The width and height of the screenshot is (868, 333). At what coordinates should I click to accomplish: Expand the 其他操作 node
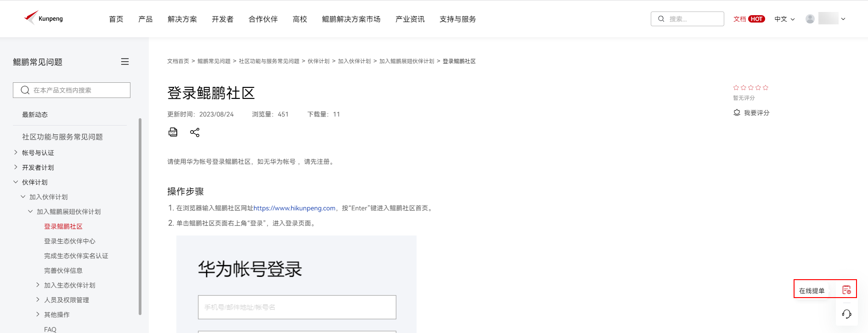click(38, 314)
